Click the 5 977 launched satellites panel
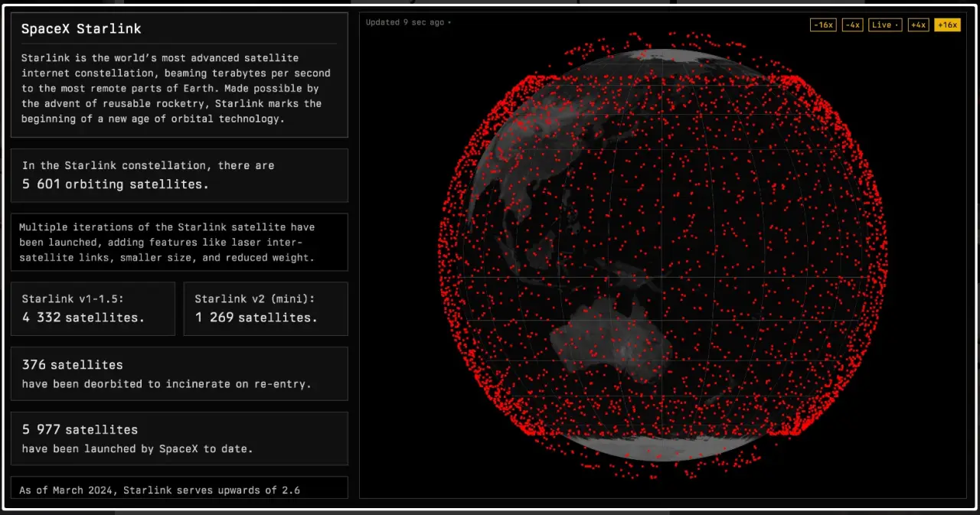The width and height of the screenshot is (980, 515). (x=178, y=438)
